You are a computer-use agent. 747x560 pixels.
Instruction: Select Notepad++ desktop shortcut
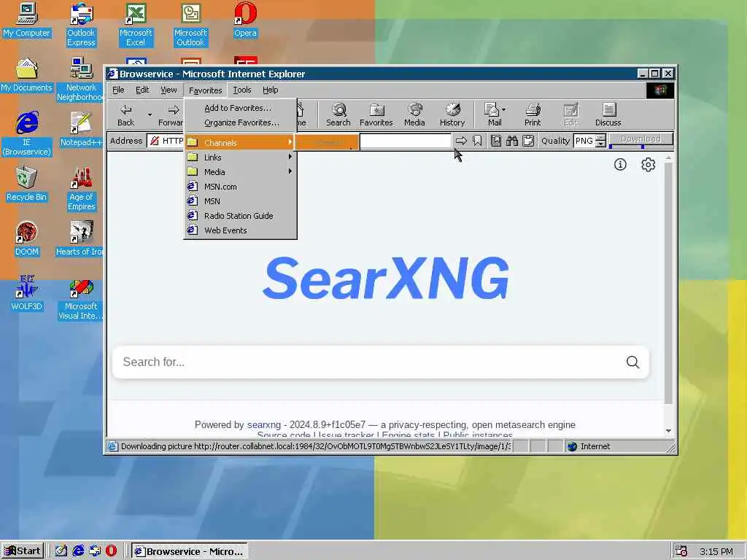pos(81,130)
